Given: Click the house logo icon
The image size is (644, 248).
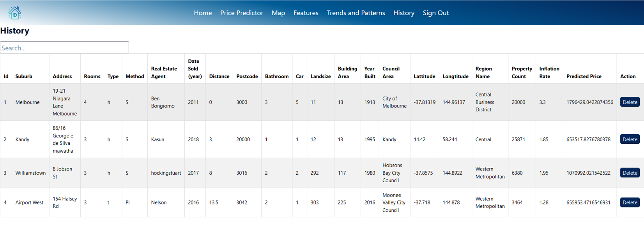Looking at the screenshot, I should point(15,13).
